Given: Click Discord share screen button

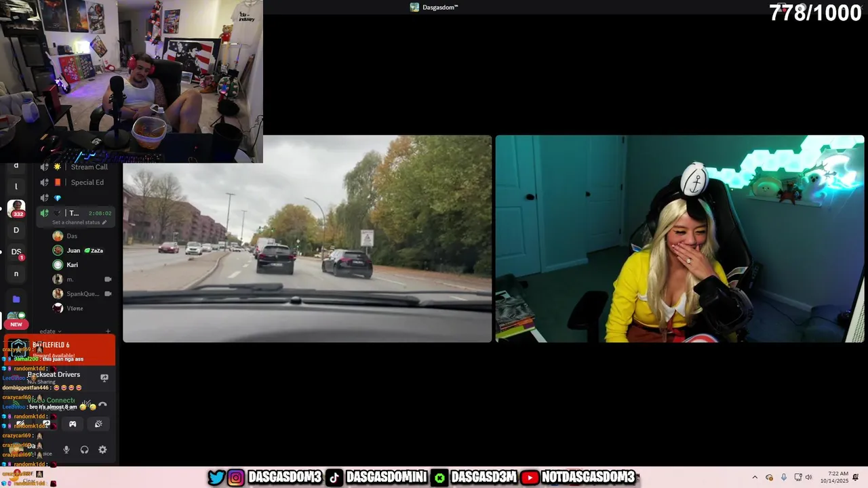Looking at the screenshot, I should point(46,424).
